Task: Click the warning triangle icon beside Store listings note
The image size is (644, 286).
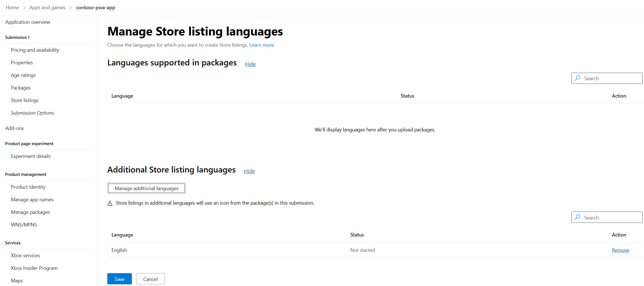Action: [110, 203]
